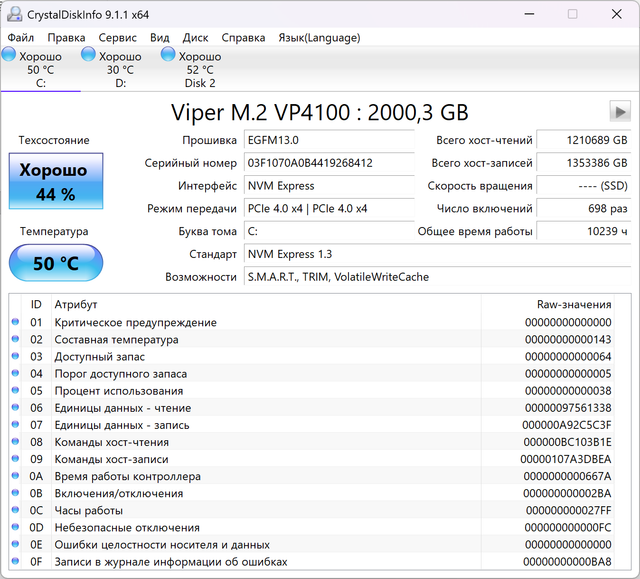The image size is (640, 579).
Task: Click the transfer mode field PCIe 4.0 x4
Action: (329, 209)
